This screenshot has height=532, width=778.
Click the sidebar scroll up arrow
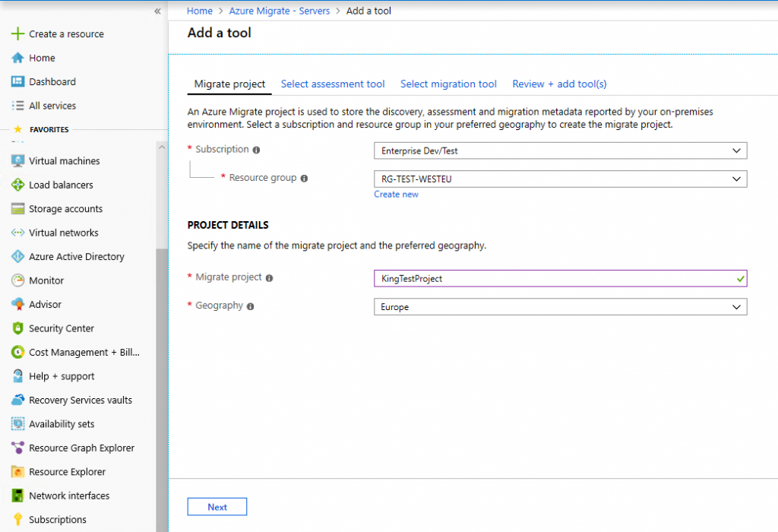(x=162, y=147)
